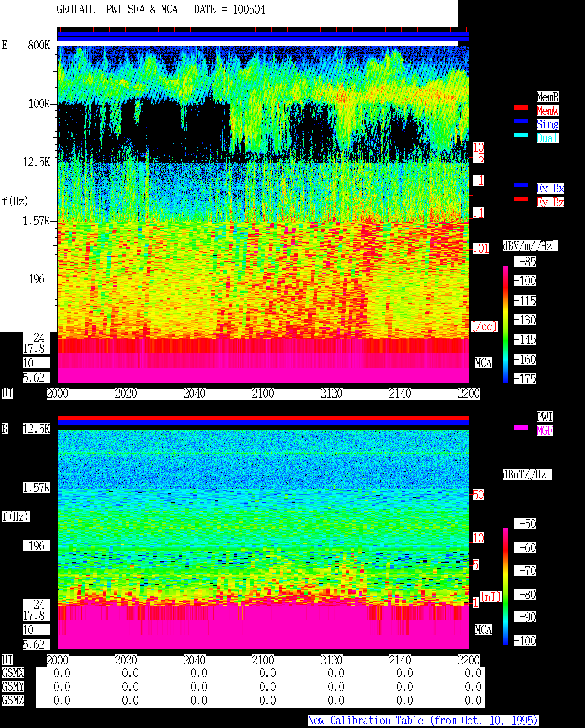Click the cyan Dual legend swatch
This screenshot has width=585, height=728.
(521, 135)
